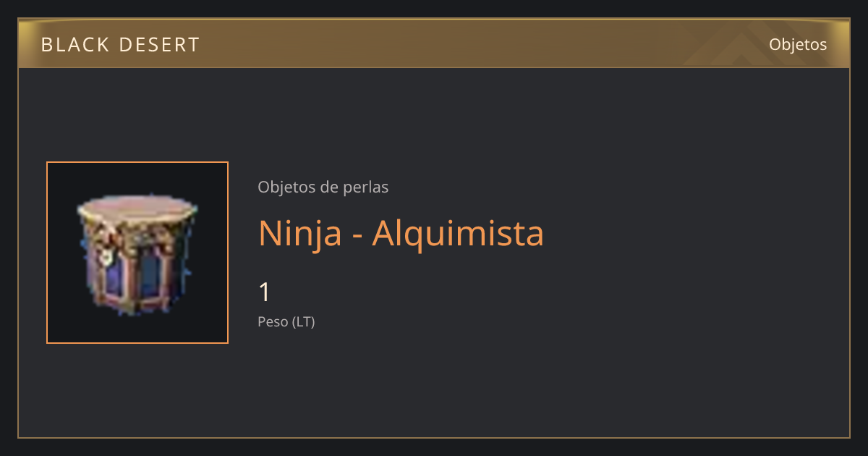Click the word perlas in category text
Screen dimensions: 868x456
pyautogui.click(x=367, y=187)
